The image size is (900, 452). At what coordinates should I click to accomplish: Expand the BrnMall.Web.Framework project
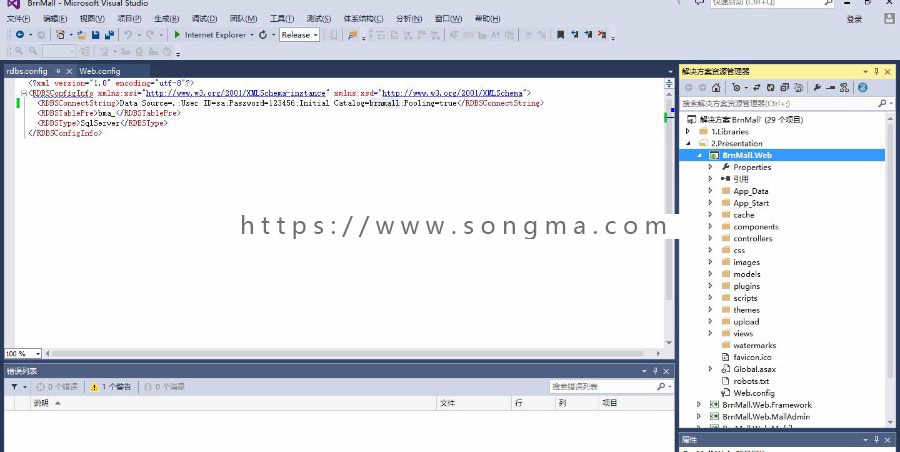tap(699, 405)
